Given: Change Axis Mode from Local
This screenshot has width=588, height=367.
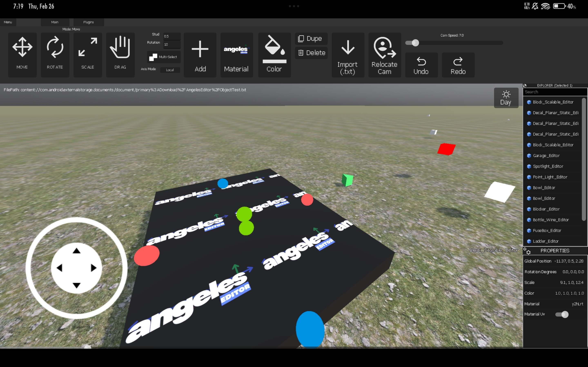Looking at the screenshot, I should tap(170, 70).
